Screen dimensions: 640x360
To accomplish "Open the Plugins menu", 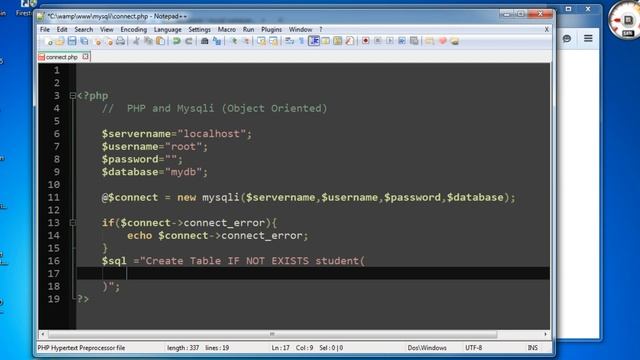I will click(x=271, y=29).
